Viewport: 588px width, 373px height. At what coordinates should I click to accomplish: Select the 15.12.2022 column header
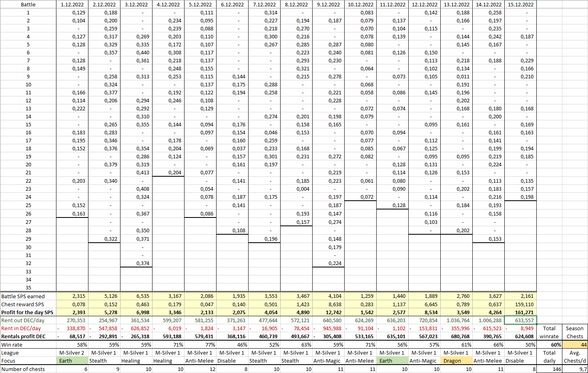(520, 4)
